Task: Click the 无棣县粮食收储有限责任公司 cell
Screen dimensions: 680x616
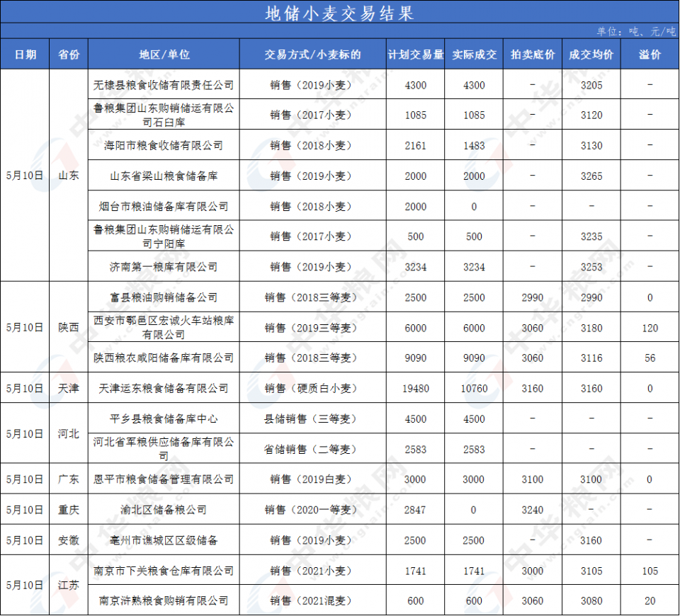Action: tap(164, 85)
